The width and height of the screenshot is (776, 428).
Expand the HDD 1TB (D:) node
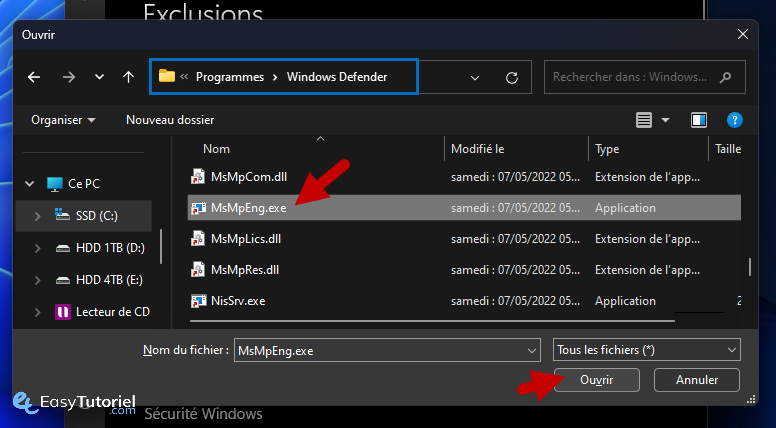(37, 248)
